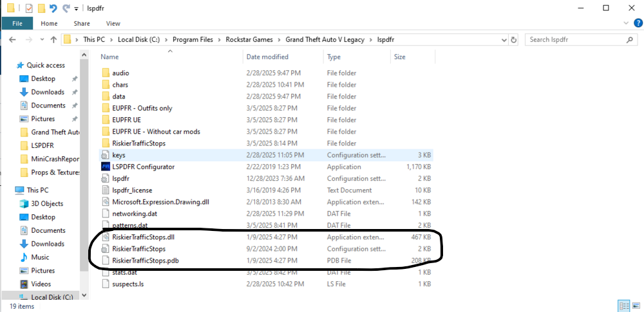Select suspects.ls file

tap(128, 284)
